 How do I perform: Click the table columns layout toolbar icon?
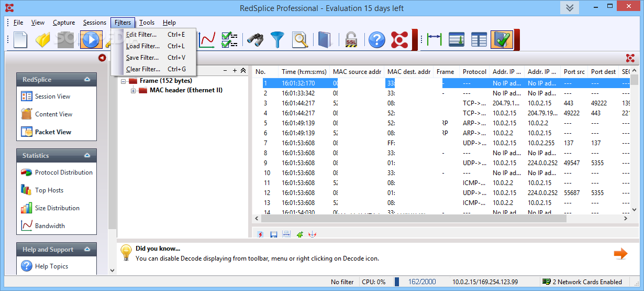[479, 40]
